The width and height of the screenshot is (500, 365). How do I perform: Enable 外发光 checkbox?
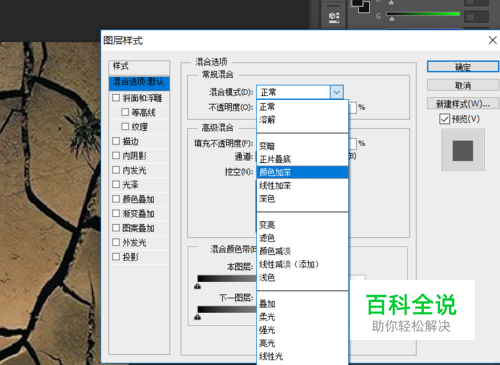click(116, 242)
